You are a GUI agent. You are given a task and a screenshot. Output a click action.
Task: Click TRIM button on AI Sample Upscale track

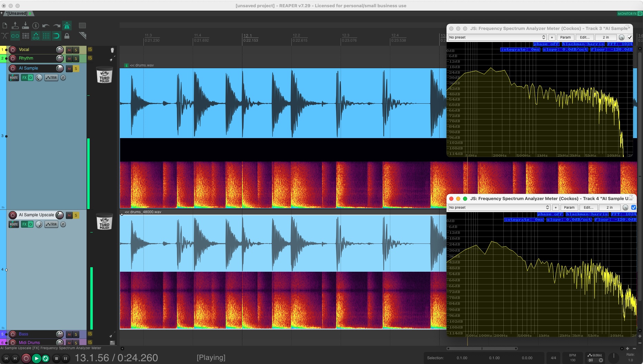[51, 224]
